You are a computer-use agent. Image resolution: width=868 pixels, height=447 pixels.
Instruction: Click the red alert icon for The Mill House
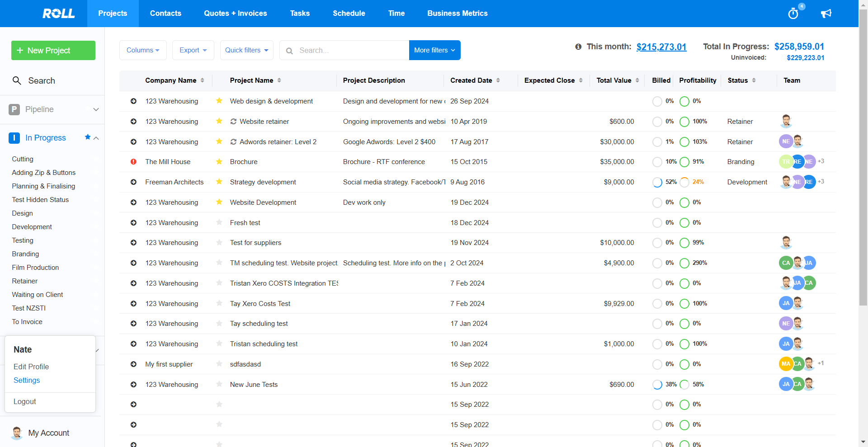point(133,162)
